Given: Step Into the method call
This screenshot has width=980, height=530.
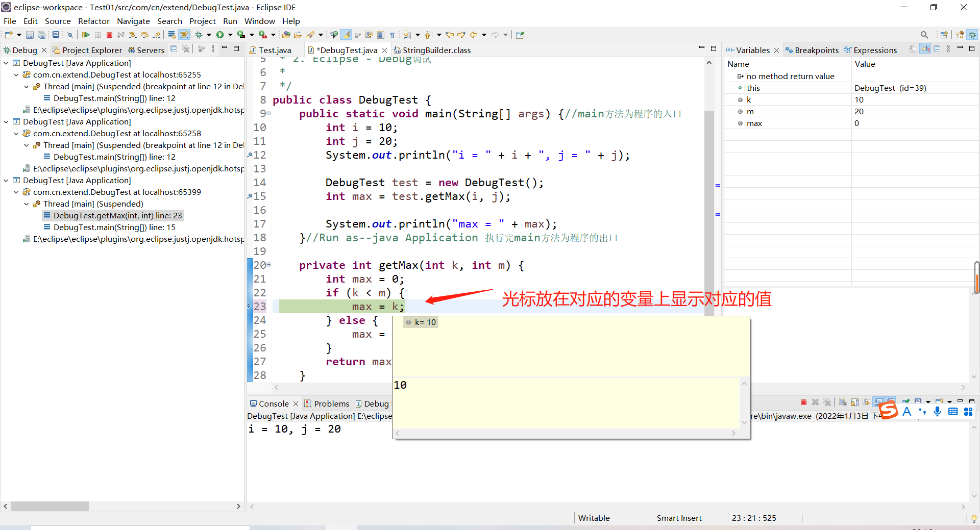Looking at the screenshot, I should pyautogui.click(x=133, y=35).
